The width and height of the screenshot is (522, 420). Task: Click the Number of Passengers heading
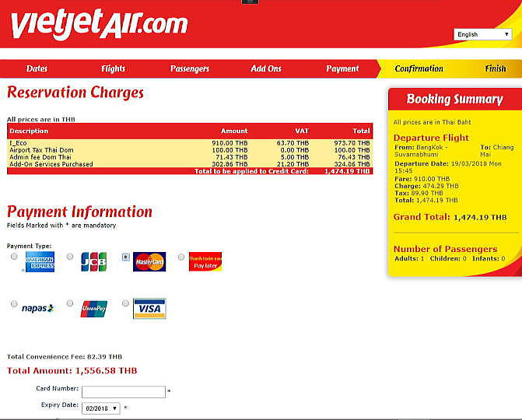click(446, 249)
